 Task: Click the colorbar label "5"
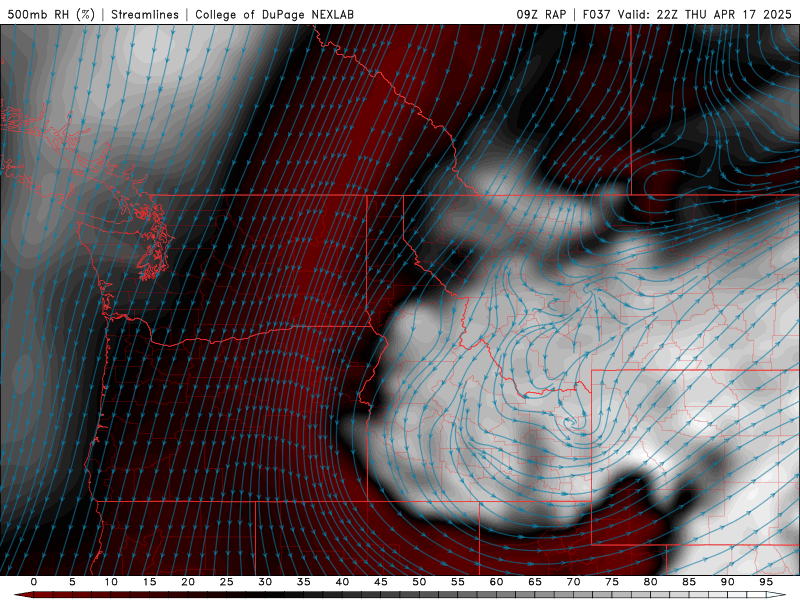coord(72,582)
